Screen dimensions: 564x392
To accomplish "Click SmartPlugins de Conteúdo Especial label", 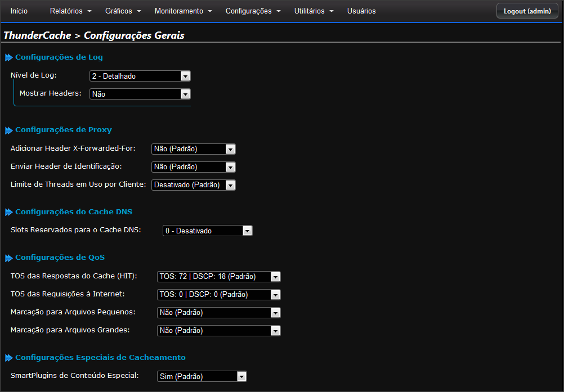I will coord(75,375).
